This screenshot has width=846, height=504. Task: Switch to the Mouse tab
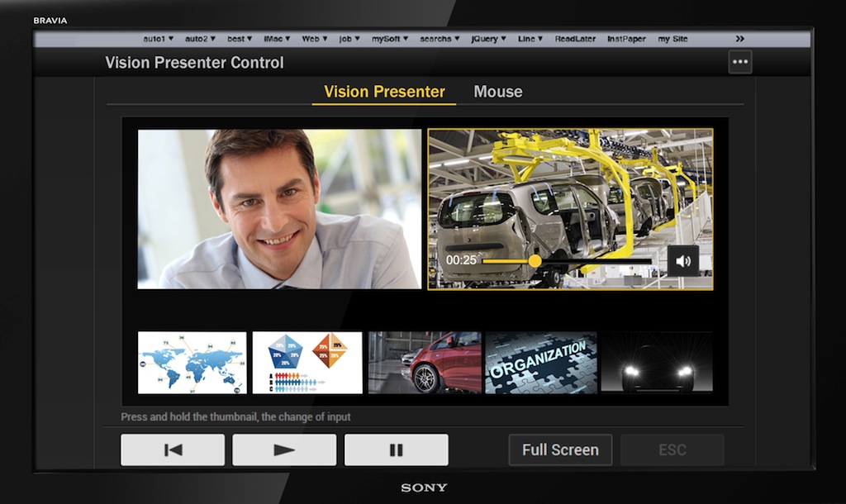coord(497,92)
